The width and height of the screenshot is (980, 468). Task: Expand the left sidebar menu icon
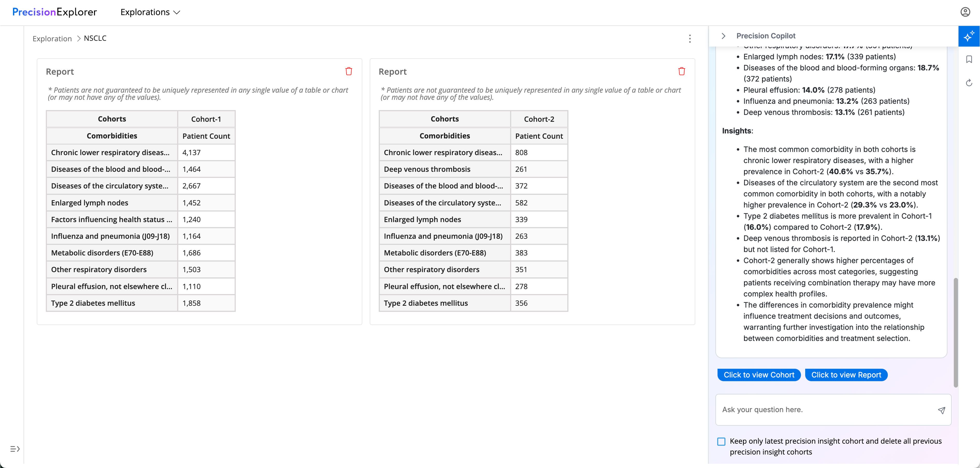(15, 449)
